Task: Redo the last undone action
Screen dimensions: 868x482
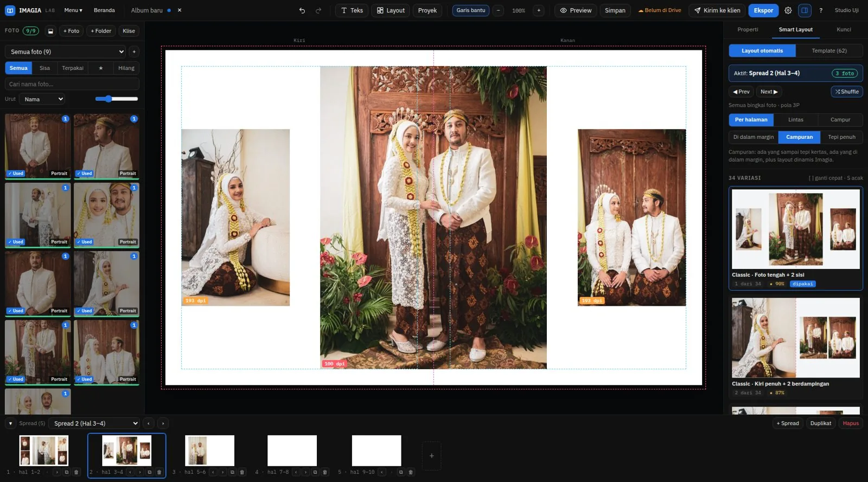Action: pyautogui.click(x=318, y=10)
